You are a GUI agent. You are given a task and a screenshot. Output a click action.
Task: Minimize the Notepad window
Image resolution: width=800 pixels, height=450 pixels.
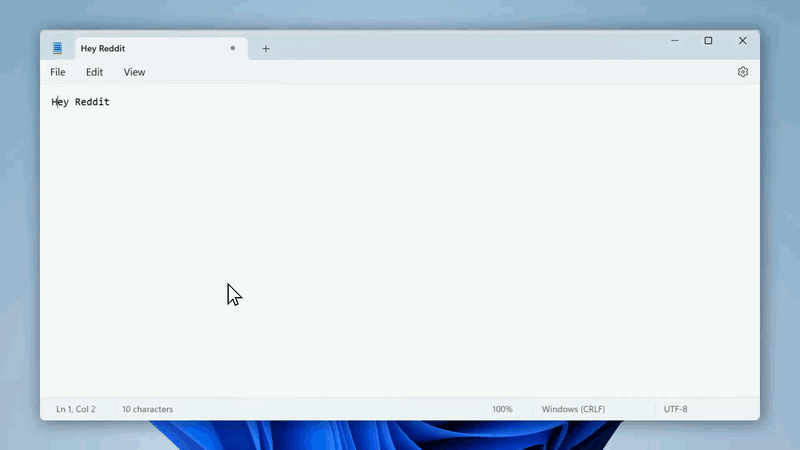pos(675,40)
